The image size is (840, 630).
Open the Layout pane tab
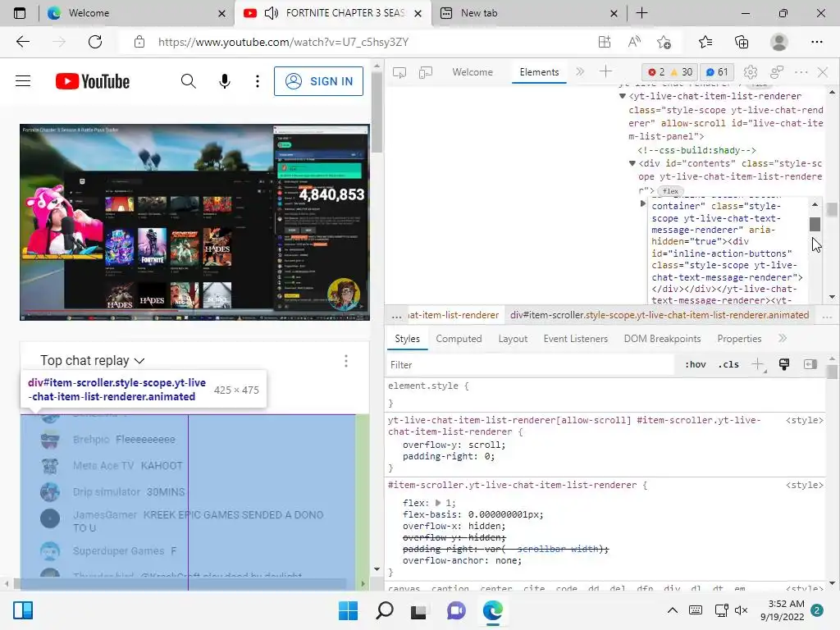pyautogui.click(x=513, y=339)
